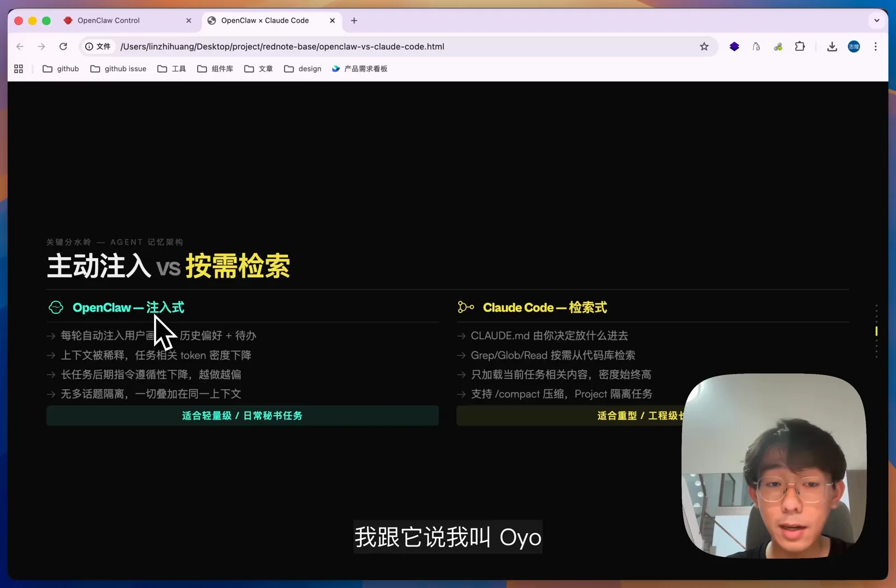896x588 pixels.
Task: Open the grey figure extension icon
Action: coord(756,46)
